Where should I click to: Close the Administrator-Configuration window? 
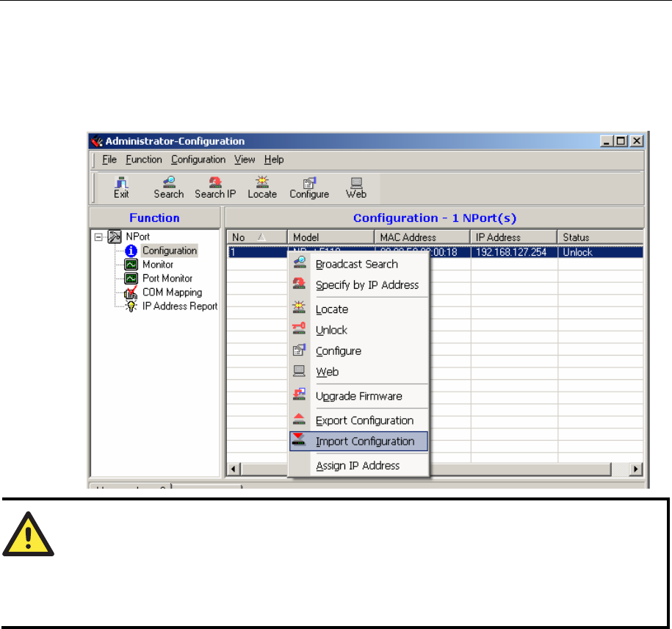(x=637, y=141)
